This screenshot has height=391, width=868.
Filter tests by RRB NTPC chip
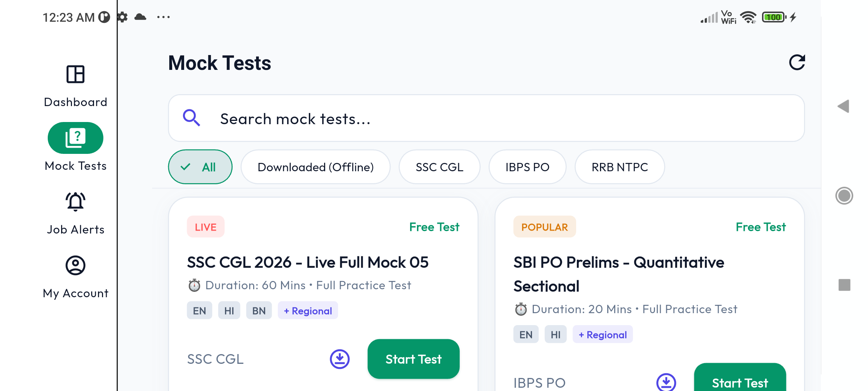coord(620,167)
